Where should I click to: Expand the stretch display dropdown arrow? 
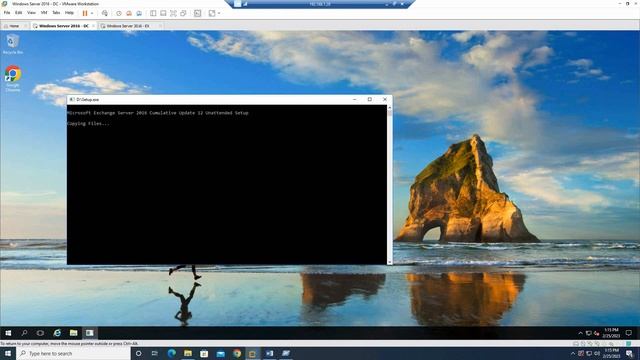pos(219,13)
